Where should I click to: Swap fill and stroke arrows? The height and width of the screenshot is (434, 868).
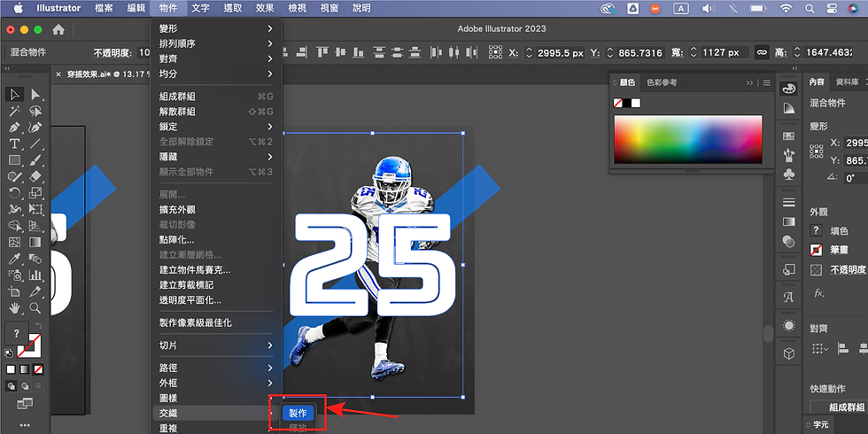click(39, 326)
